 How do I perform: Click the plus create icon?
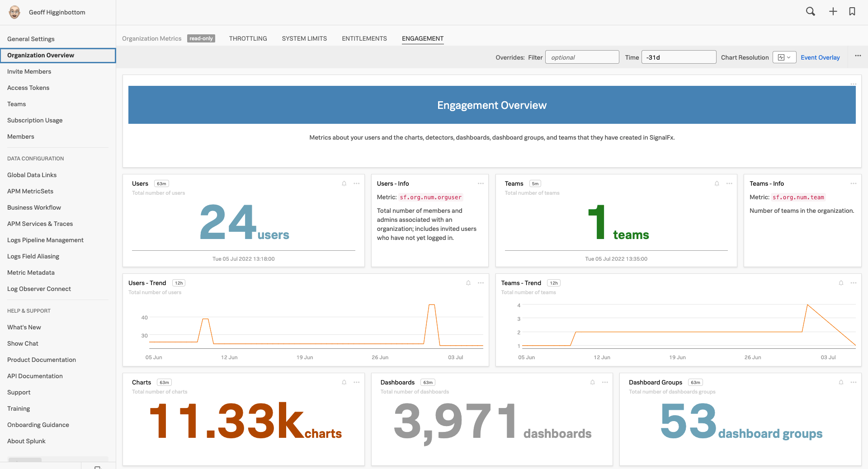click(833, 12)
